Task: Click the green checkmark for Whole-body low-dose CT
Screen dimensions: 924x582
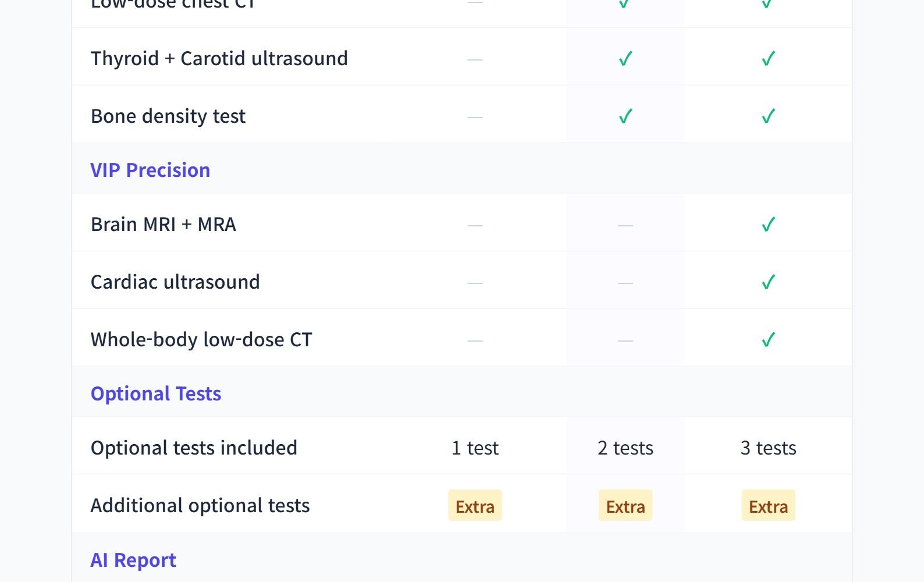Action: 768,340
